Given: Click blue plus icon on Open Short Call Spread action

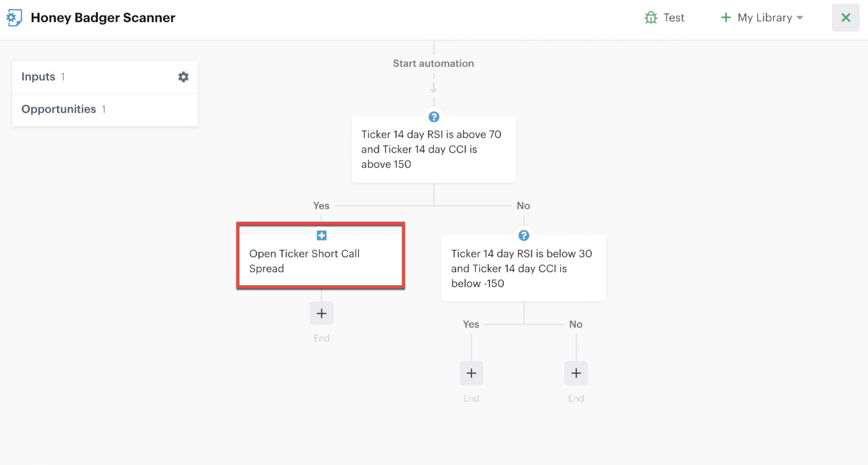Looking at the screenshot, I should coord(322,236).
